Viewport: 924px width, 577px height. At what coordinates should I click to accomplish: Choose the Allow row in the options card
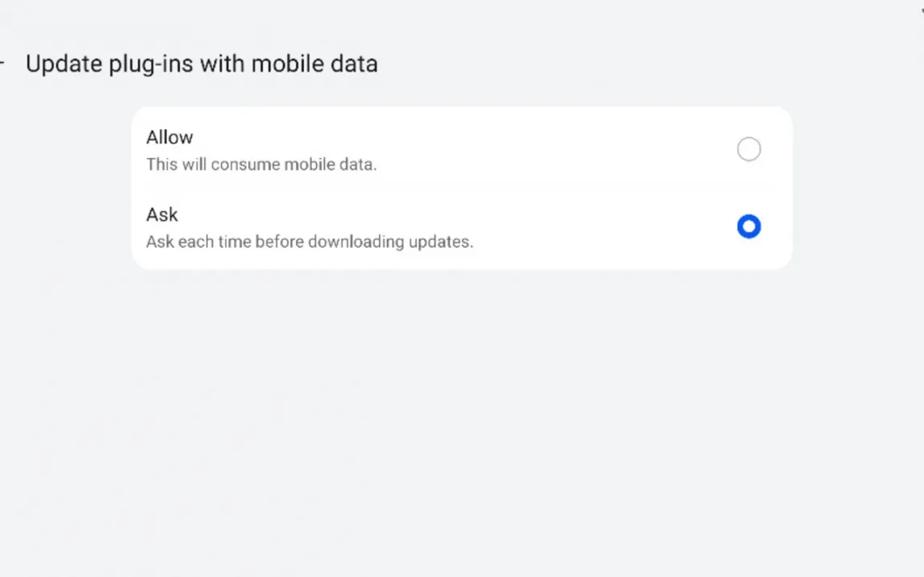click(x=461, y=150)
